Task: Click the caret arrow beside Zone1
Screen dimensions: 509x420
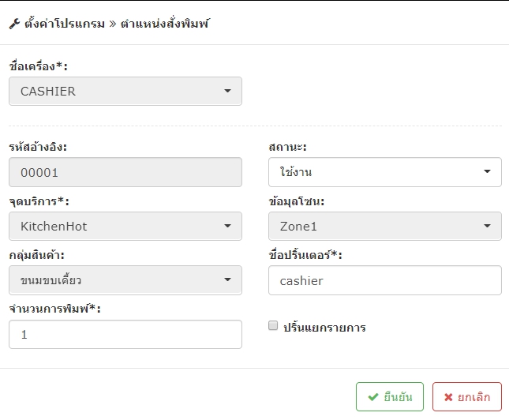Action: [487, 226]
